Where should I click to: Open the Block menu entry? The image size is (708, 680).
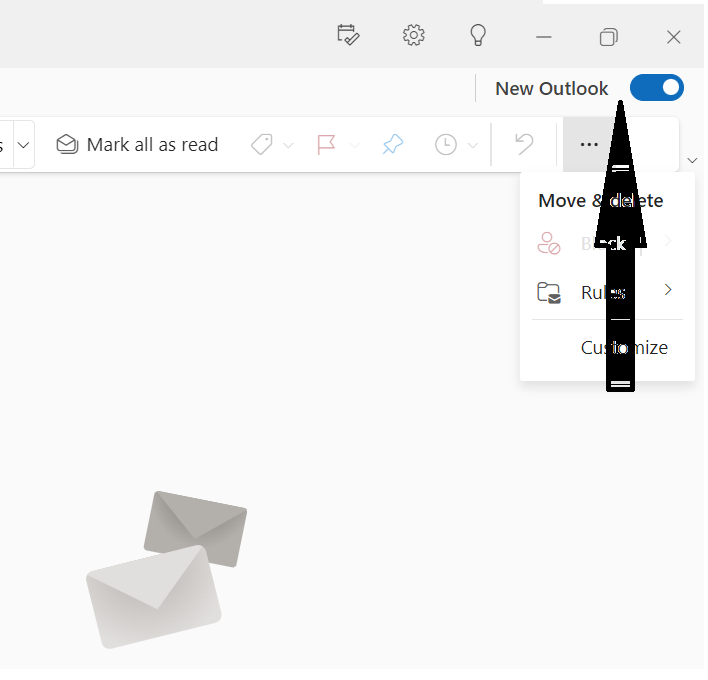tap(607, 243)
